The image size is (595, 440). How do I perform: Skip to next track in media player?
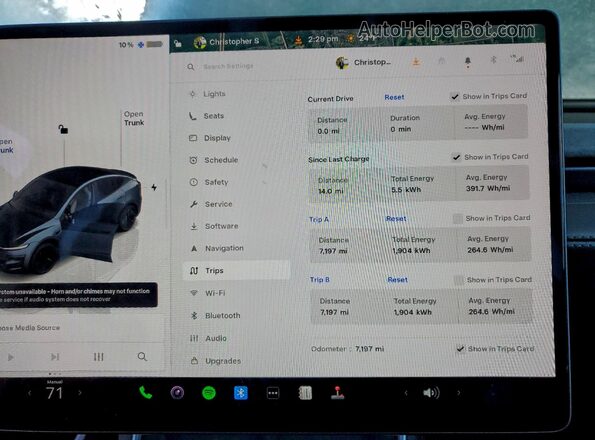click(x=55, y=357)
